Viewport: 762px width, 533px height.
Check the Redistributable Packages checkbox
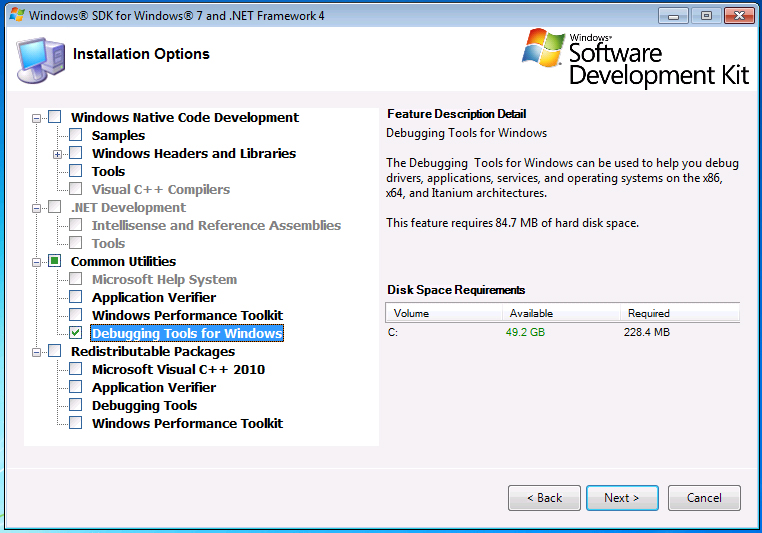point(54,351)
